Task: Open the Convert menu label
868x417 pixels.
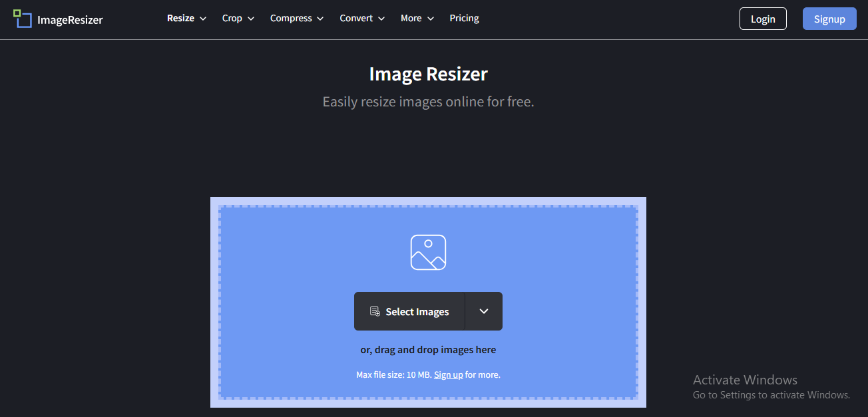Action: pyautogui.click(x=356, y=19)
